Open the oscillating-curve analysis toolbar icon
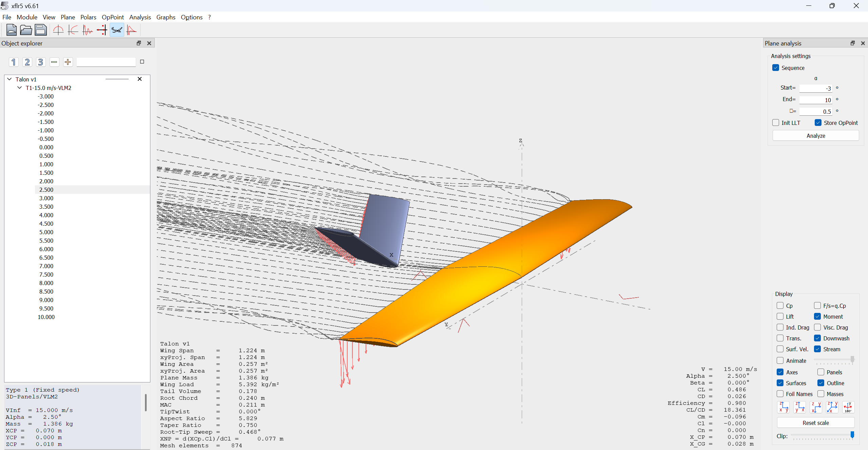Viewport: 868px width, 450px height. (x=88, y=30)
